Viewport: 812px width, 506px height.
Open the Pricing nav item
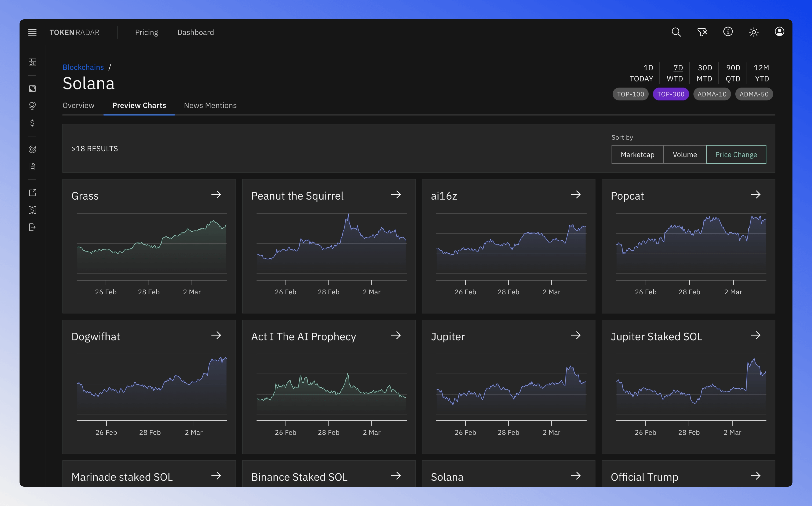pos(147,32)
